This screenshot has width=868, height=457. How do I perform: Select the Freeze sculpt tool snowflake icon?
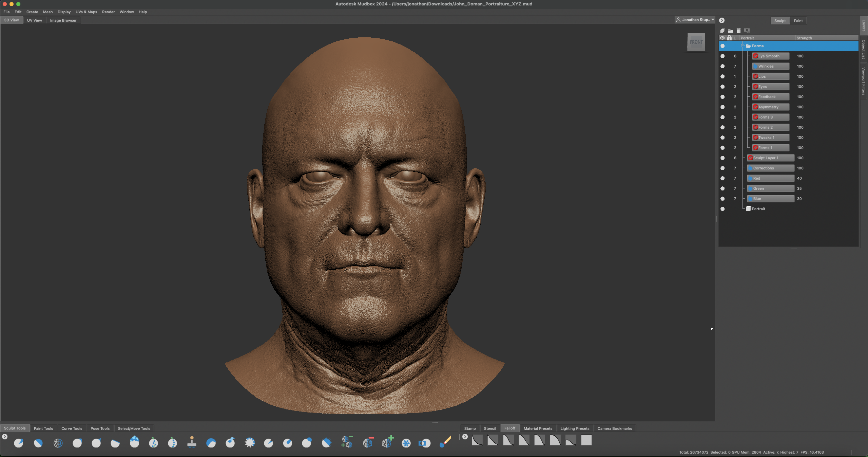pos(406,443)
